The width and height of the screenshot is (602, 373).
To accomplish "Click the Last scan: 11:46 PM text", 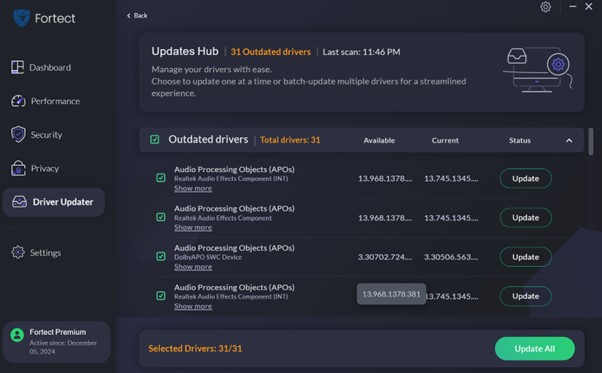I will (x=361, y=52).
